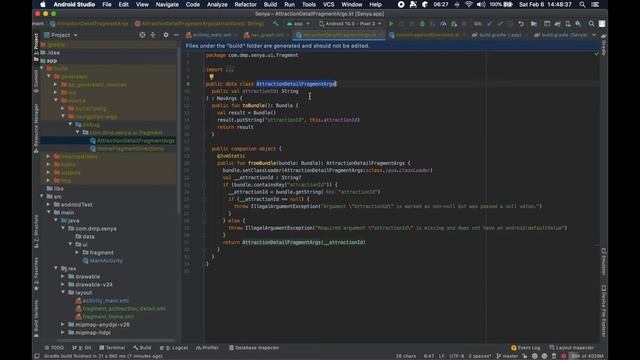
Task: Click the macOS Spotlight search icon
Action: (x=582, y=4)
